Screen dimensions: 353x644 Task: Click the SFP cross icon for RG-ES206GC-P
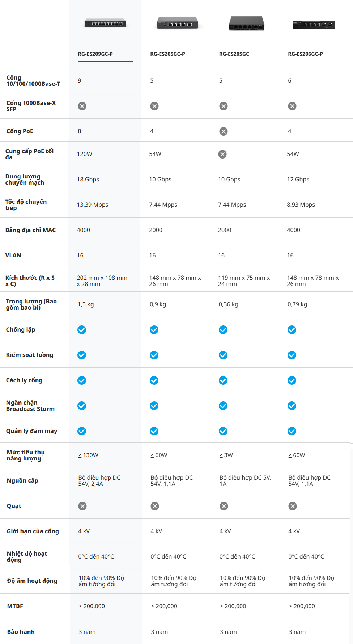292,106
